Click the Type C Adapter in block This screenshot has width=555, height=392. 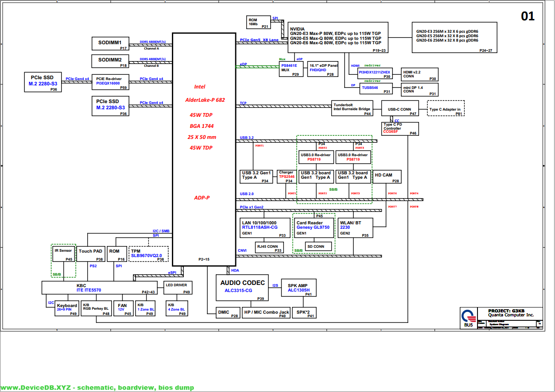point(446,108)
